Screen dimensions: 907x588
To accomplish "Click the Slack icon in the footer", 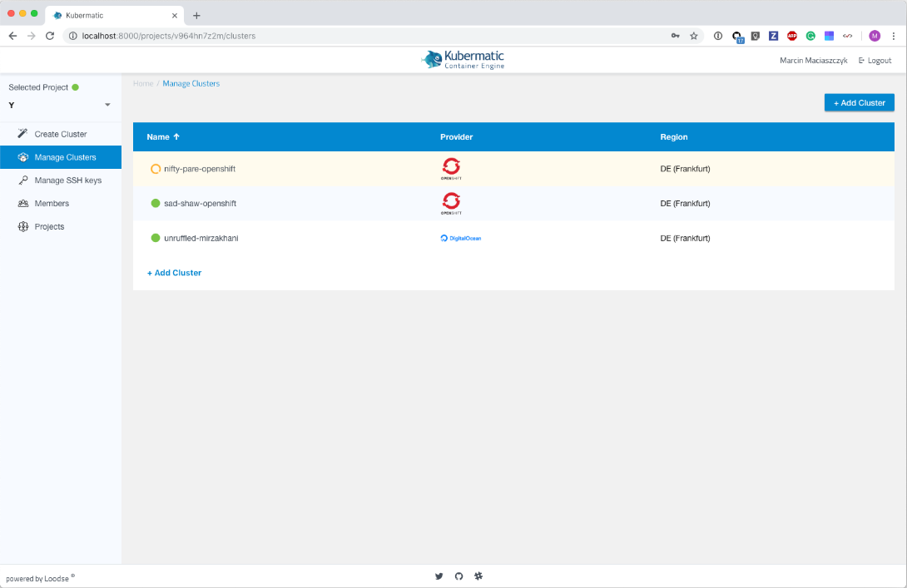I will [478, 576].
